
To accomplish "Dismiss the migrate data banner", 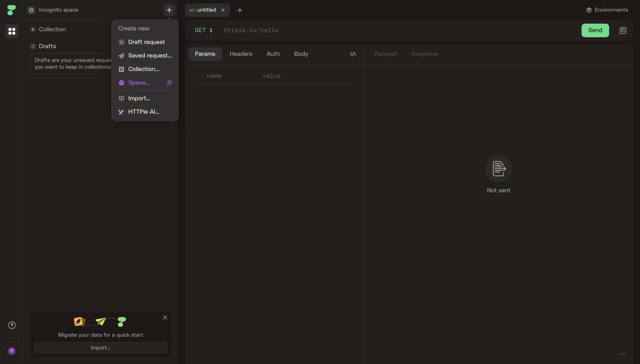I will click(165, 318).
